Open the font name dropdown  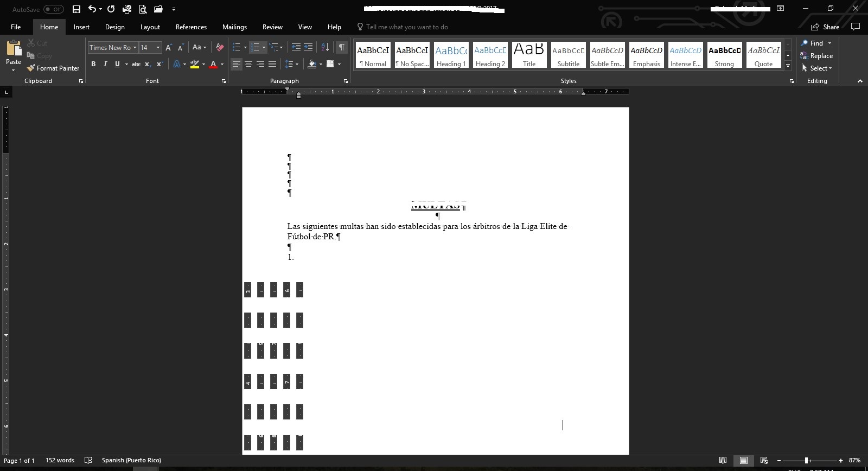coord(135,48)
